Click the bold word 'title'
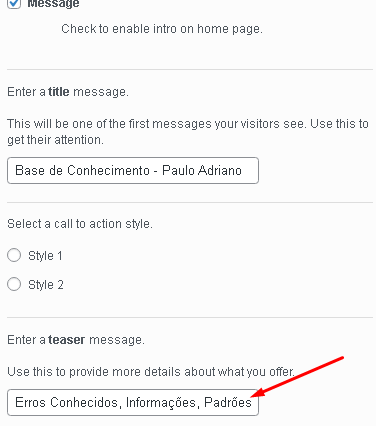 point(59,92)
